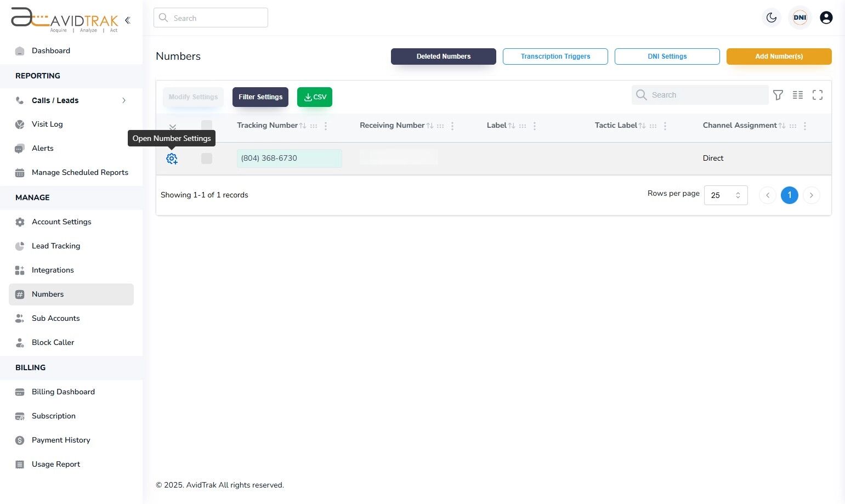Open Filter Settings
The width and height of the screenshot is (845, 504).
260,97
